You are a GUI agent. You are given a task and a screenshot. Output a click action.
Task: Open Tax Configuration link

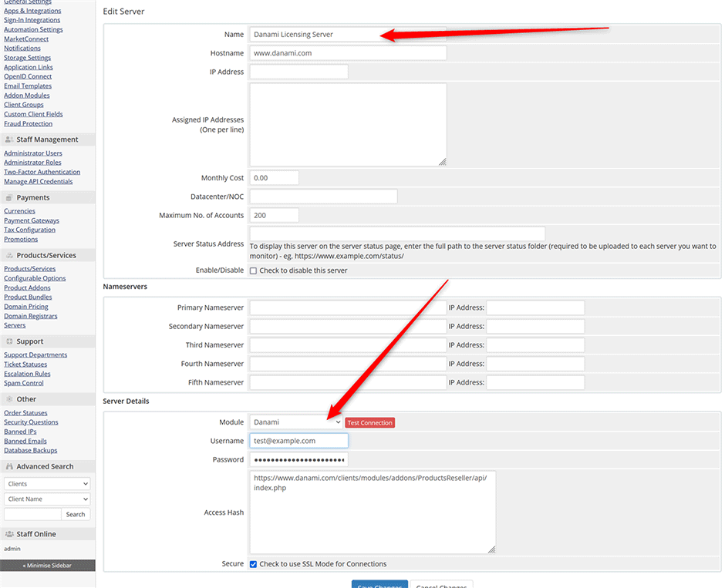click(29, 230)
